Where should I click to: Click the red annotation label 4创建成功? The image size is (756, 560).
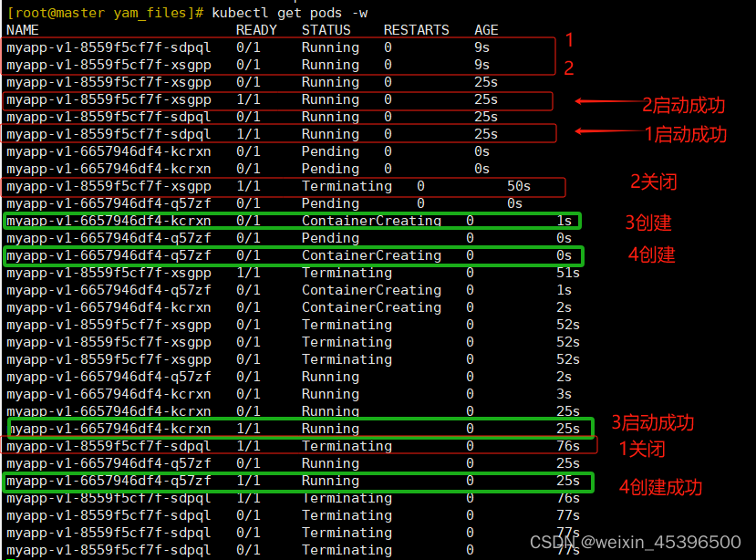pos(661,487)
